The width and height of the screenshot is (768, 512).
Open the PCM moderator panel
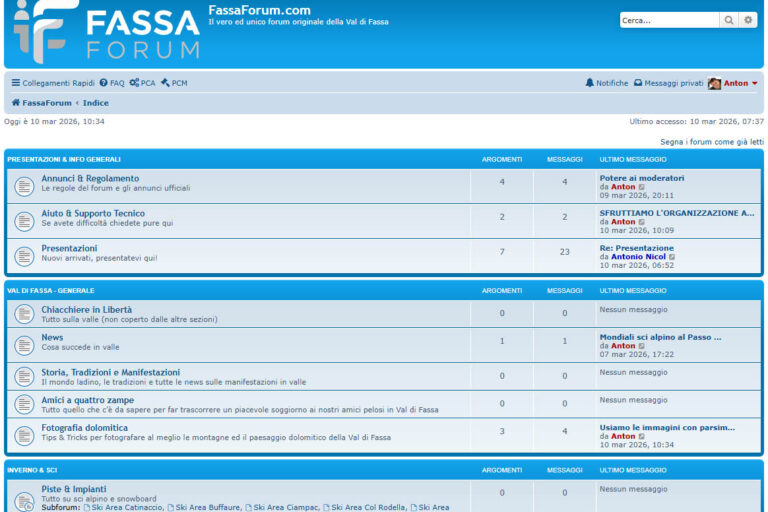(x=174, y=83)
